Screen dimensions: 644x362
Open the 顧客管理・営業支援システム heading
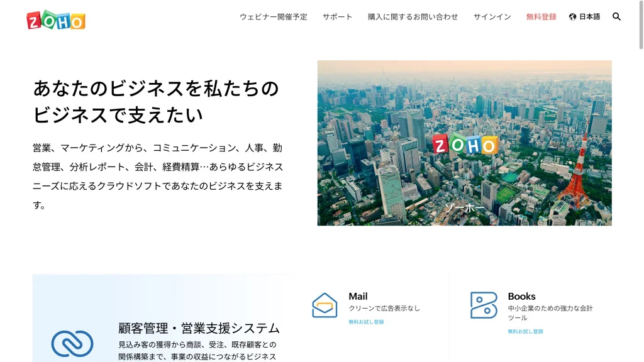coord(199,328)
